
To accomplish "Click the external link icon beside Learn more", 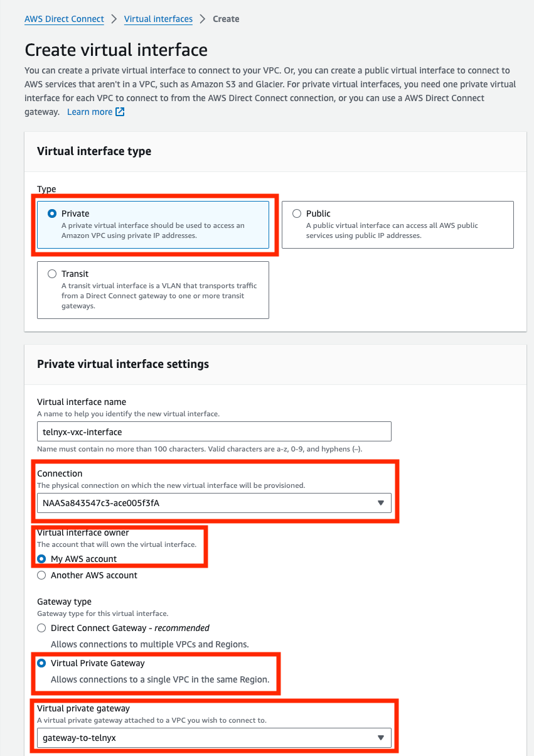I will [x=120, y=112].
